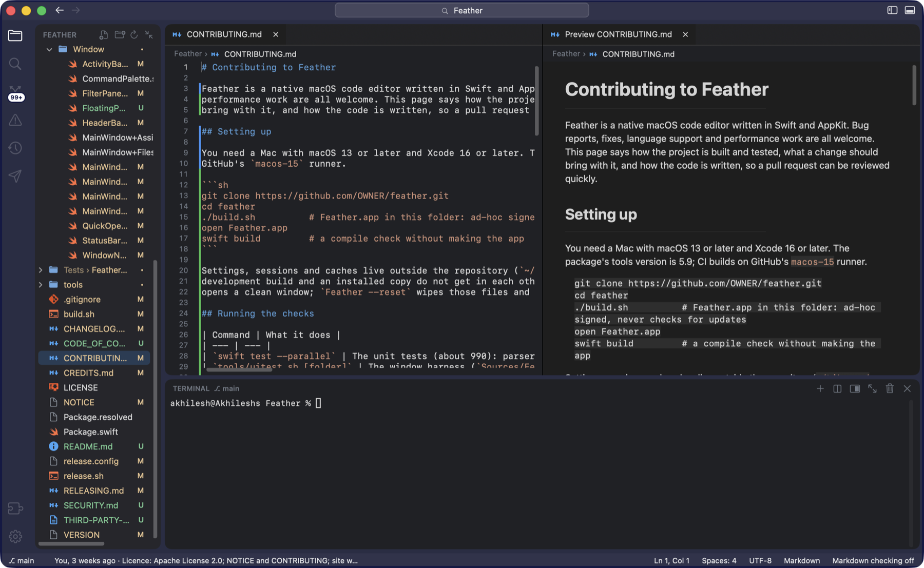Click the Feather command search field
Image resolution: width=924 pixels, height=568 pixels.
point(461,10)
